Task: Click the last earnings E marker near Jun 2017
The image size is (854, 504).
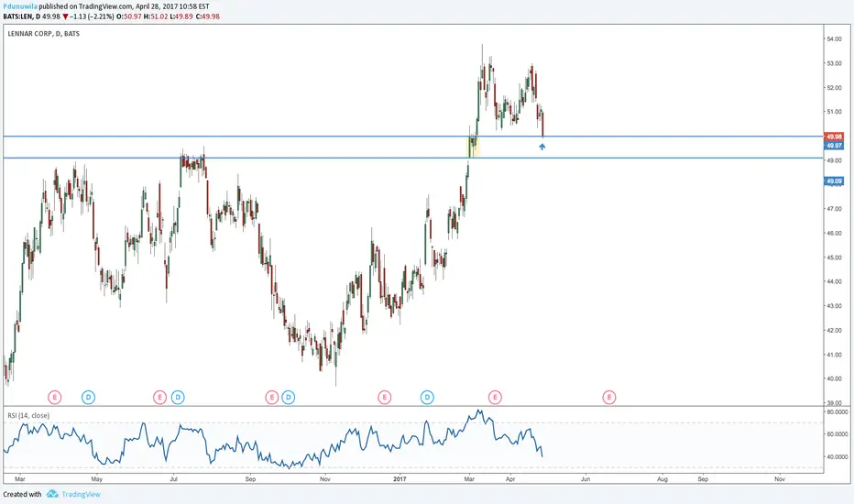Action: click(609, 397)
